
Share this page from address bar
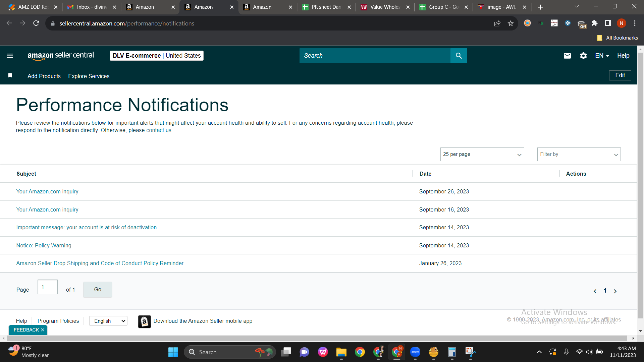pos(497,23)
